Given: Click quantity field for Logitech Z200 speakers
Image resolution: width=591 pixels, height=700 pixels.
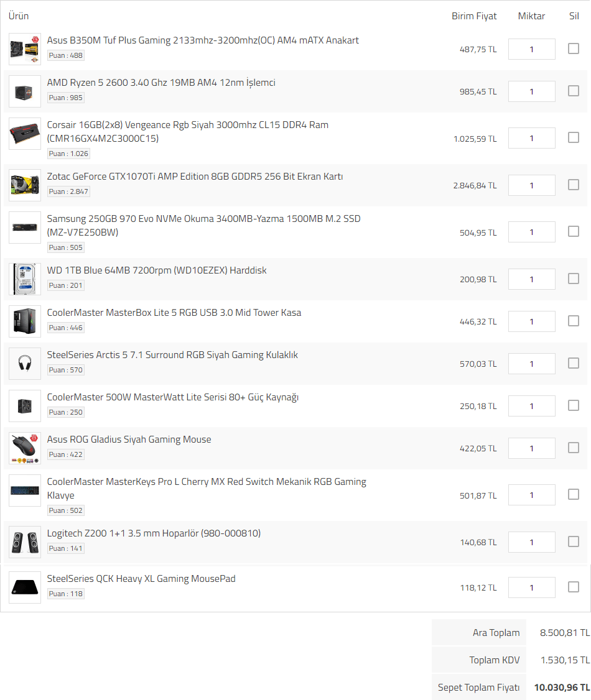Looking at the screenshot, I should point(531,542).
